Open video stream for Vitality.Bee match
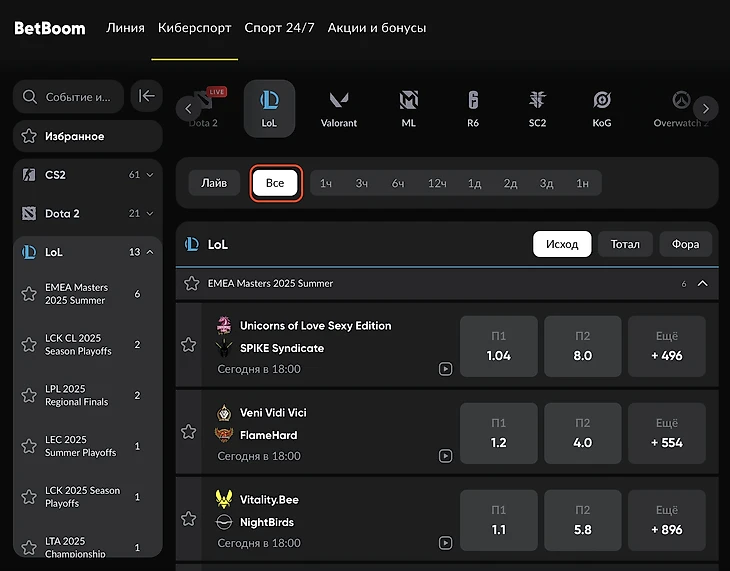730x571 pixels. [x=445, y=543]
